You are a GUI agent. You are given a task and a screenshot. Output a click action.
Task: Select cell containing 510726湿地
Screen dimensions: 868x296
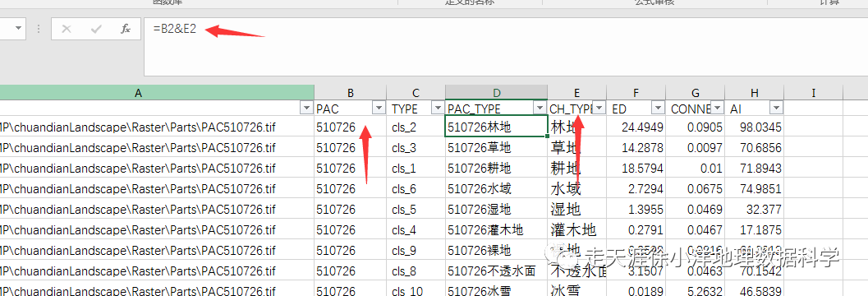tap(497, 208)
